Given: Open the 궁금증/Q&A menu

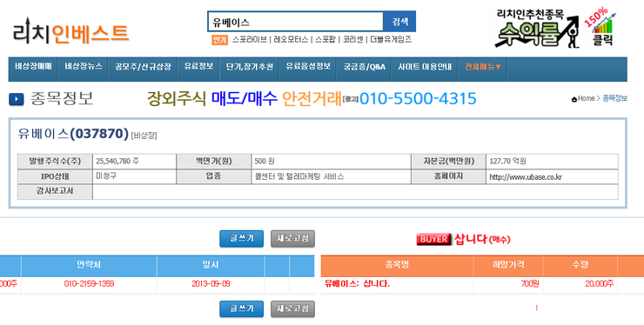Looking at the screenshot, I should coord(365,66).
